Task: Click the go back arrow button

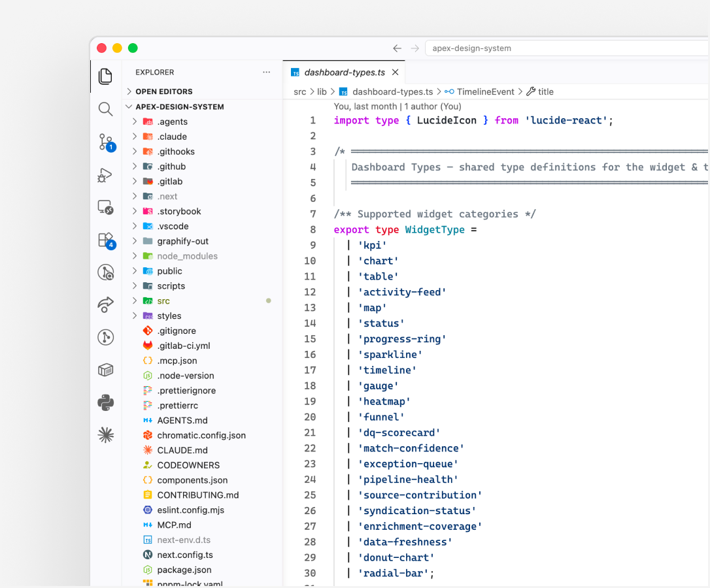Action: pos(397,48)
